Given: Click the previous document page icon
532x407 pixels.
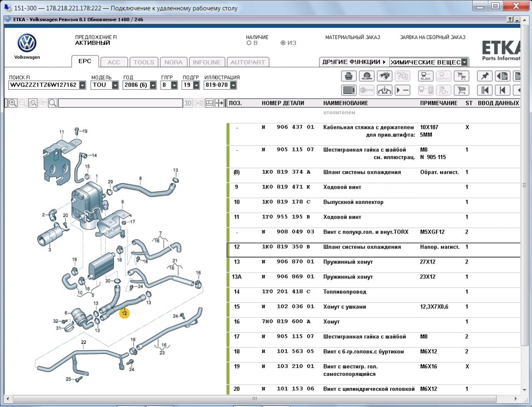Looking at the screenshot, I should [x=502, y=76].
